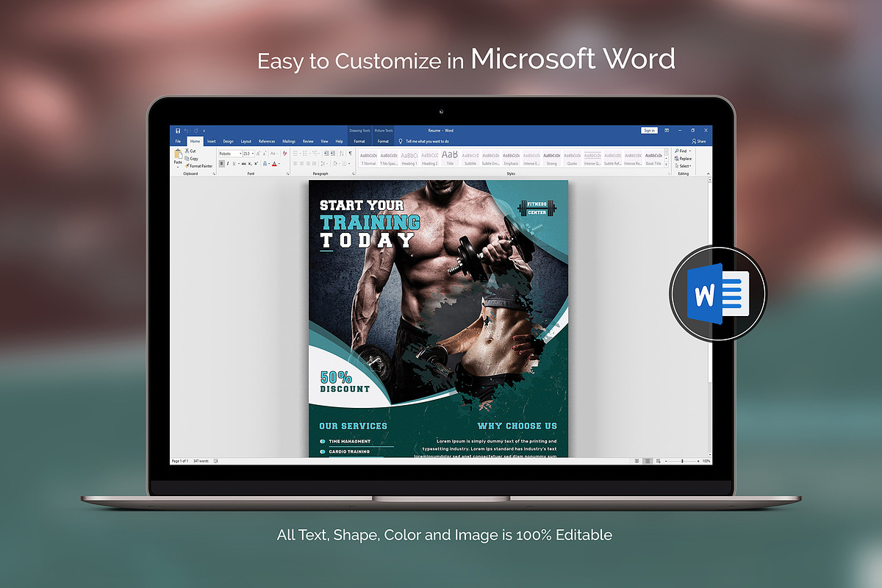Apply the Quote style
The height and width of the screenshot is (588, 882).
click(572, 159)
